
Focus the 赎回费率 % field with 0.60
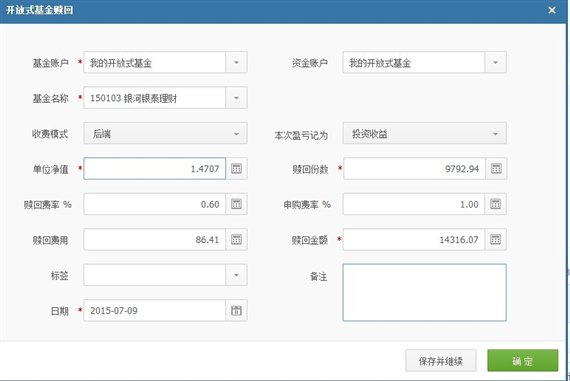[x=155, y=204]
